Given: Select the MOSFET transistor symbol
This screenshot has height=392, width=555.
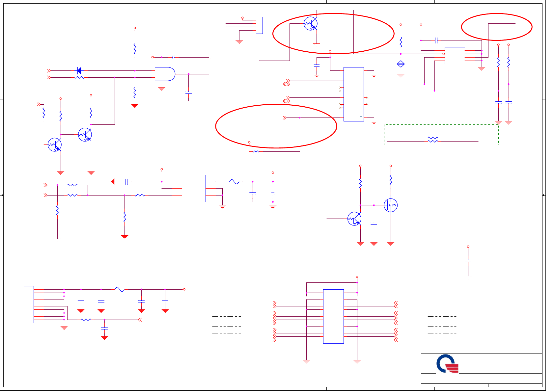Looking at the screenshot, I should coord(391,205).
